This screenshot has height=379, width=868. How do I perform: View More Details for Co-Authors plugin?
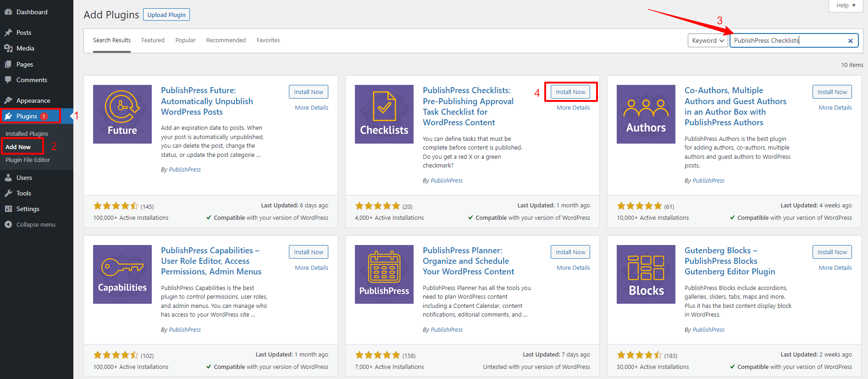[x=835, y=108]
